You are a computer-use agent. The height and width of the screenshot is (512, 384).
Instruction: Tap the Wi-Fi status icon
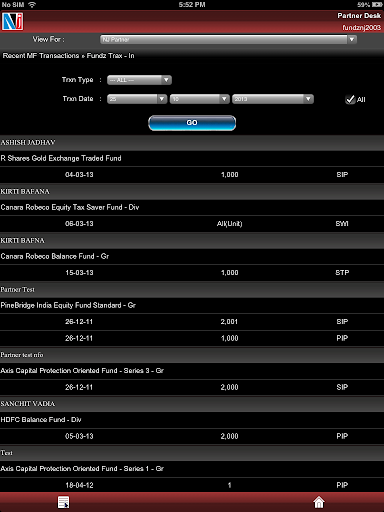tap(32, 5)
